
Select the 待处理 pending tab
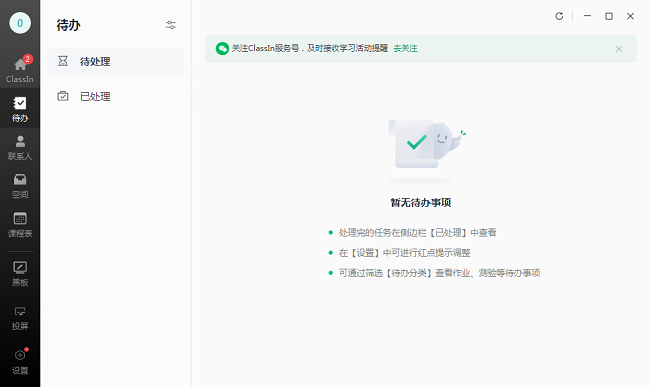116,61
